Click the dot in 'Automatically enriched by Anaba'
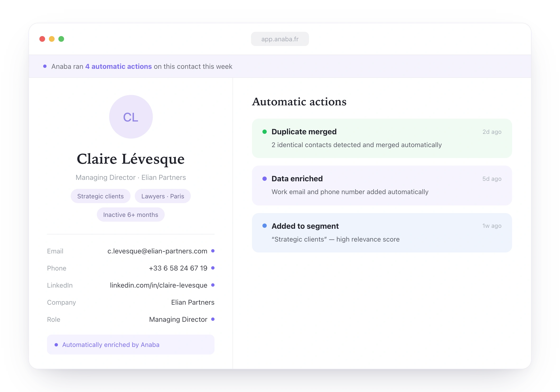 pos(56,345)
